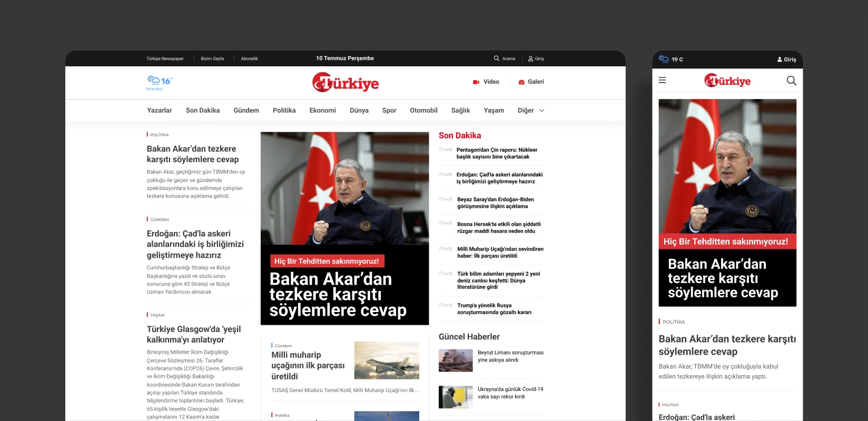Image resolution: width=868 pixels, height=421 pixels.
Task: Select Gündem in the navigation bar
Action: [246, 111]
